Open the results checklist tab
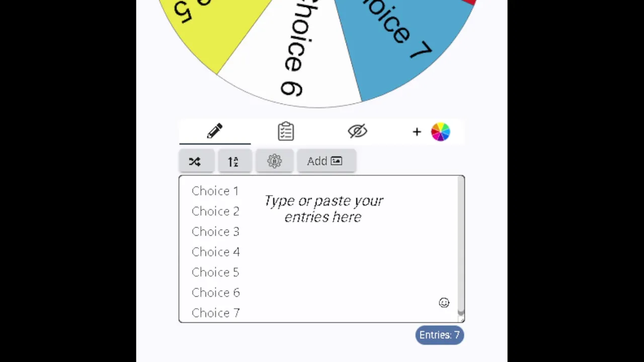Image resolution: width=644 pixels, height=362 pixels. point(286,132)
